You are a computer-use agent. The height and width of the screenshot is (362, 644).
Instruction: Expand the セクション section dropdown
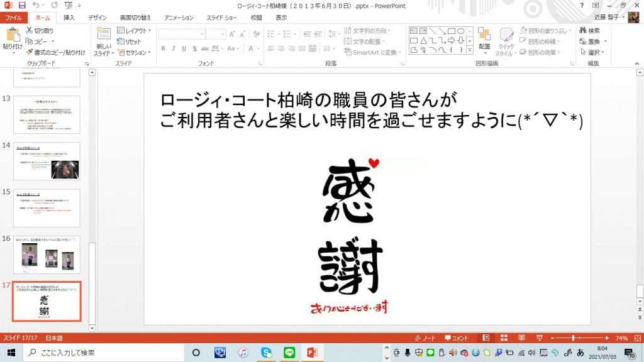[x=134, y=53]
